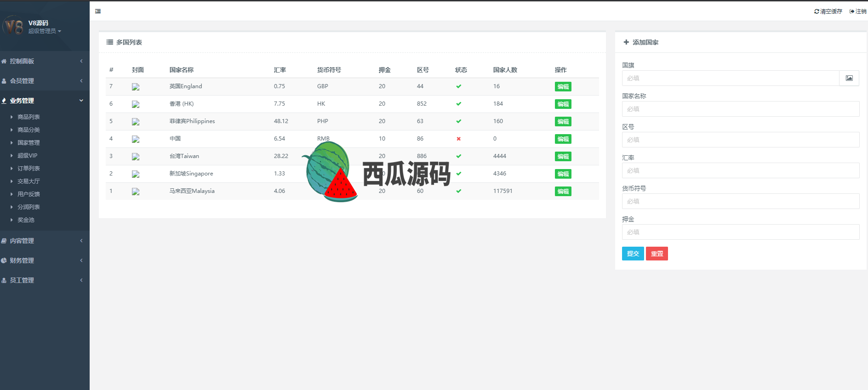The height and width of the screenshot is (390, 868).
Task: Click the cover image of 中国 row
Action: click(136, 139)
